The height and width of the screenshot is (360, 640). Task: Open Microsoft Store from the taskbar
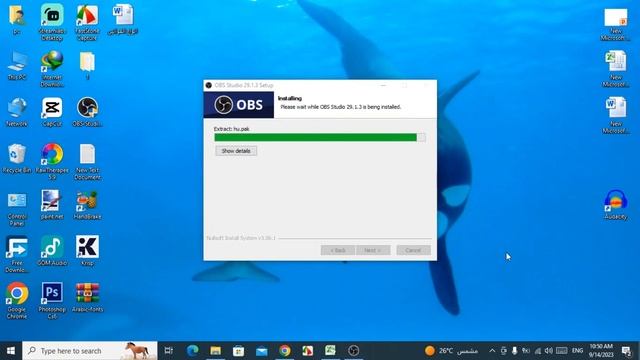pos(238,351)
